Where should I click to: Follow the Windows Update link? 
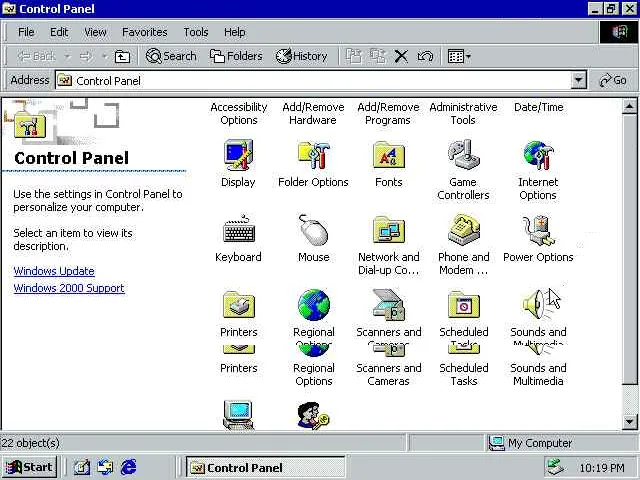point(54,271)
